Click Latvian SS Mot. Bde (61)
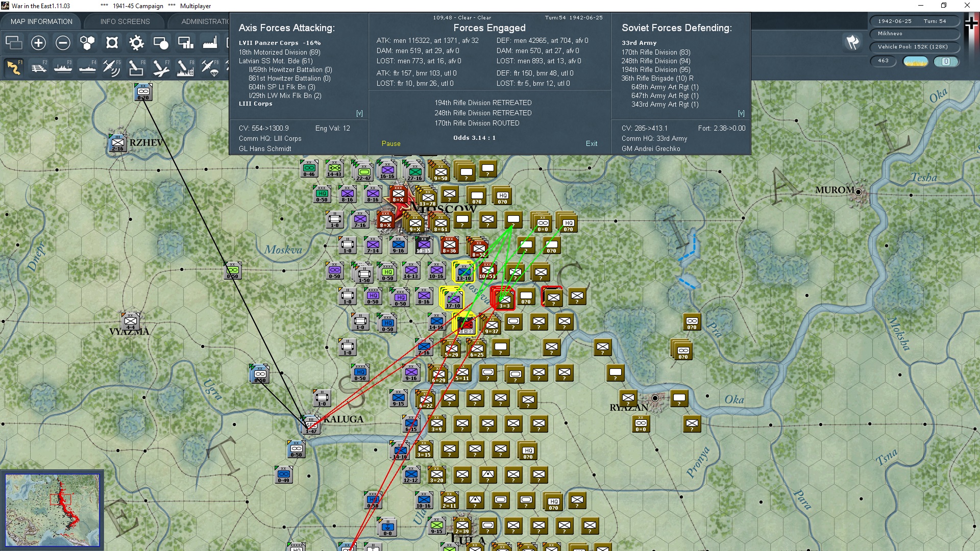Screen dimensions: 980x551 pyautogui.click(x=276, y=61)
